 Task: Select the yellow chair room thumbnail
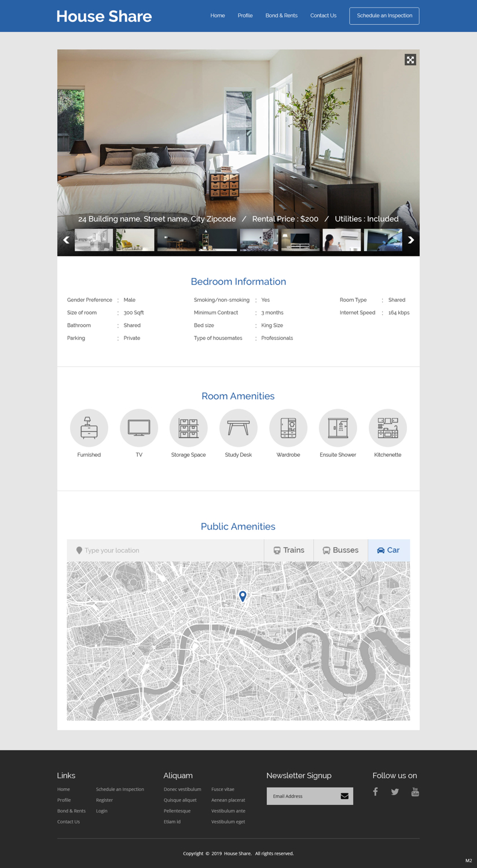coord(135,240)
